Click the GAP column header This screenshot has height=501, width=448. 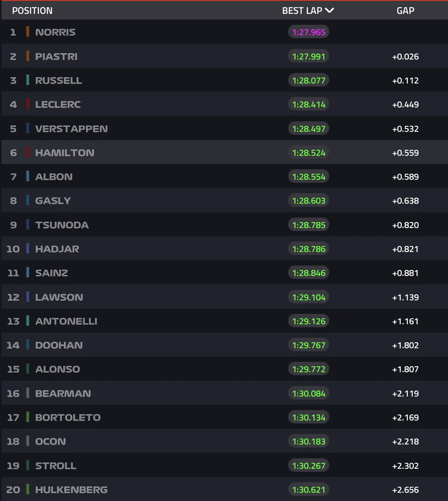tap(405, 10)
